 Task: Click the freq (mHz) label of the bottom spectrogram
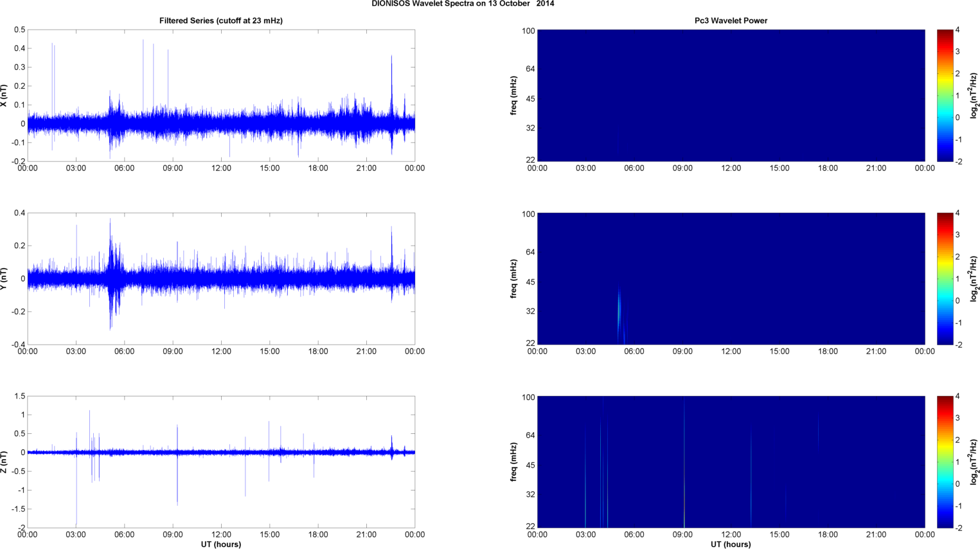(513, 462)
